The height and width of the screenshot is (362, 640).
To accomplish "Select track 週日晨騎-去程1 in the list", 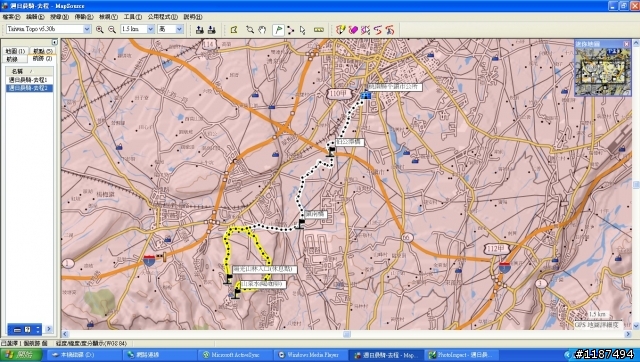I will click(29, 80).
